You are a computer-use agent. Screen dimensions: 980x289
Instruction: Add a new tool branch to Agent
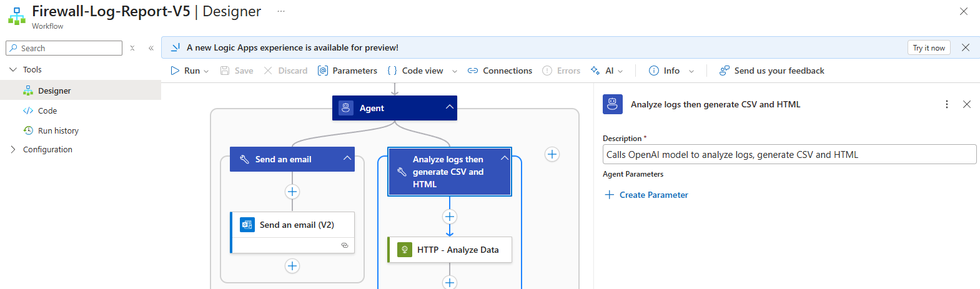click(552, 154)
